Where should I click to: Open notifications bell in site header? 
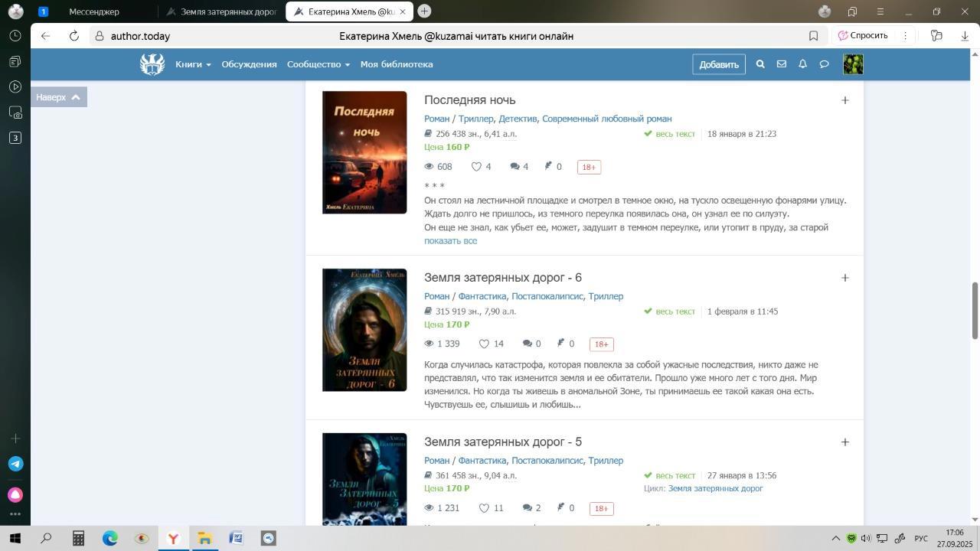coord(802,64)
